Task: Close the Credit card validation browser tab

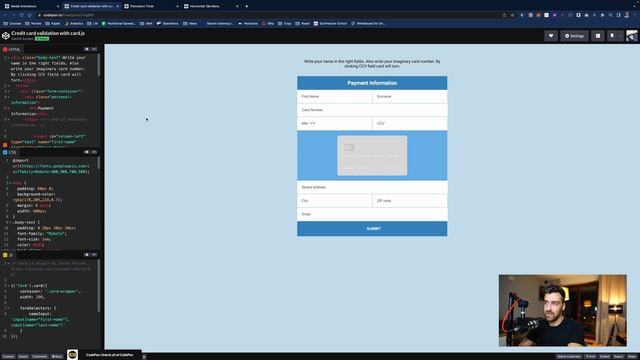Action: tap(118, 6)
